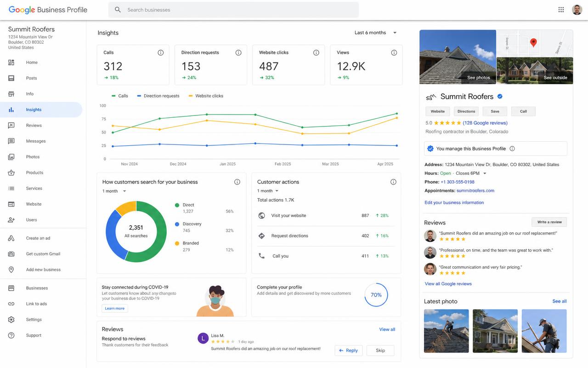This screenshot has width=588, height=368.
Task: Click the Support help icon
Action: (x=11, y=335)
